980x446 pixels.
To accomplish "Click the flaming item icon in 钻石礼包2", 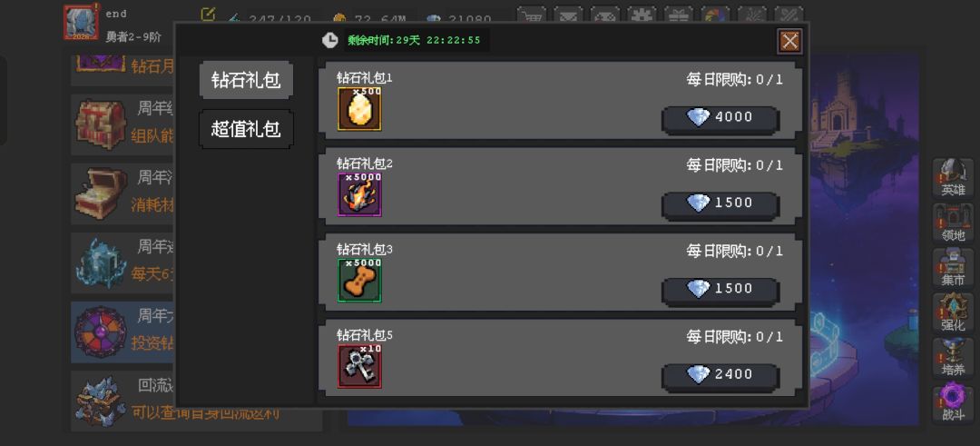I will [x=359, y=194].
